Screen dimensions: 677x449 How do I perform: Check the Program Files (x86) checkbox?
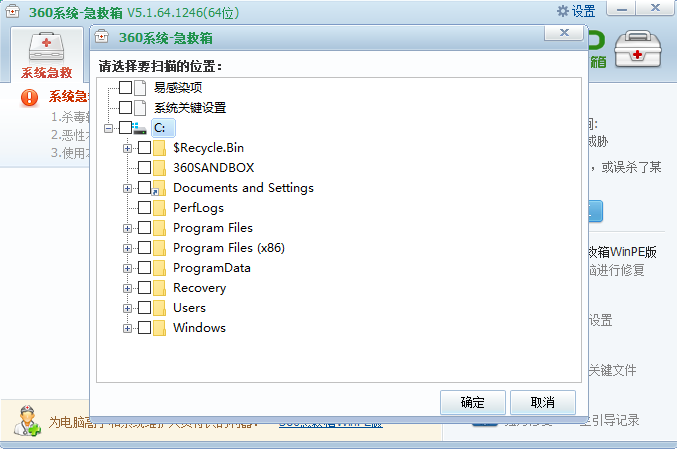[x=145, y=247]
